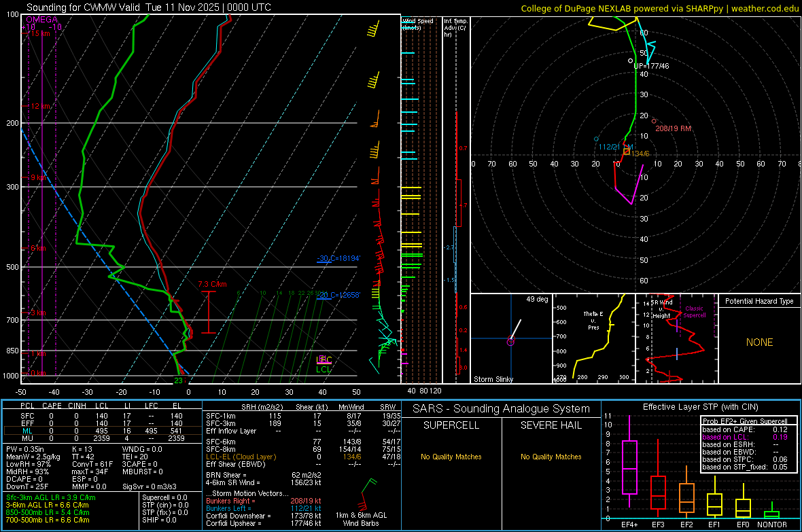Click the 'Wind Speed (knots)' panel header
This screenshot has height=532, width=802.
[417, 24]
